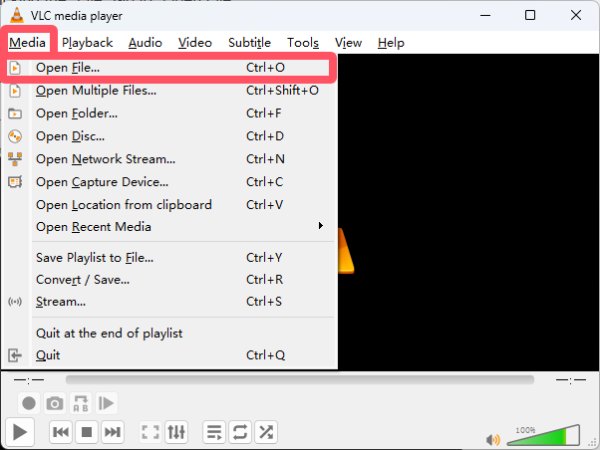The image size is (600, 450).
Task: Toggle fullscreen mode
Action: (150, 432)
